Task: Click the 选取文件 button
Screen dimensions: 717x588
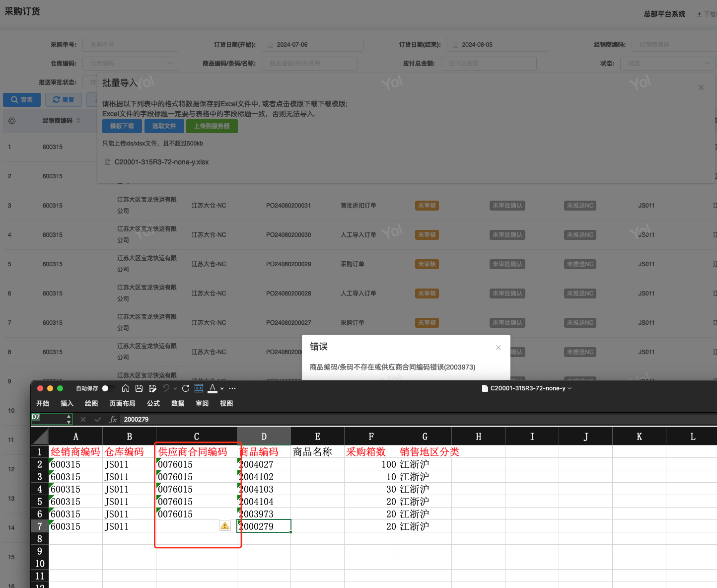Action: [164, 126]
